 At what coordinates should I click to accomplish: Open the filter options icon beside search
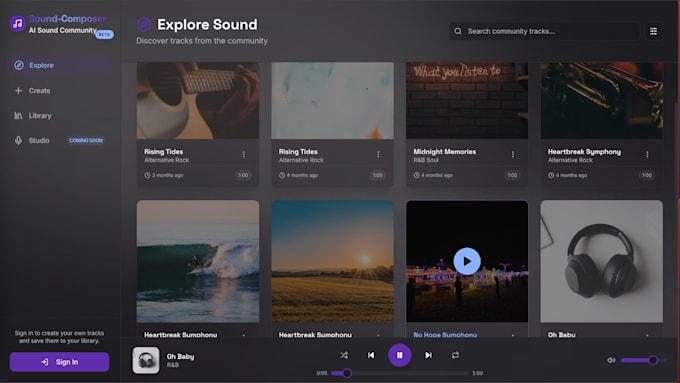[x=653, y=31]
